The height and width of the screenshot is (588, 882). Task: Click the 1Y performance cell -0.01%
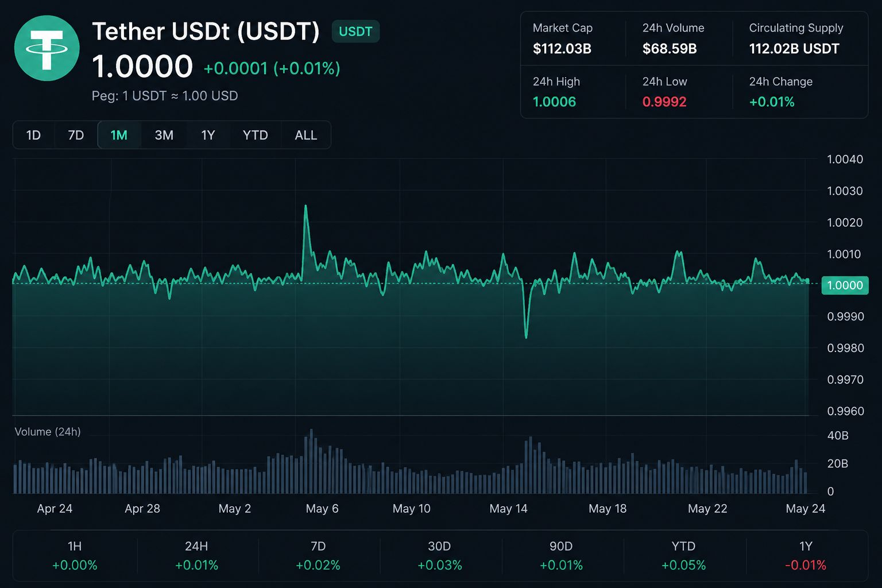(x=806, y=556)
